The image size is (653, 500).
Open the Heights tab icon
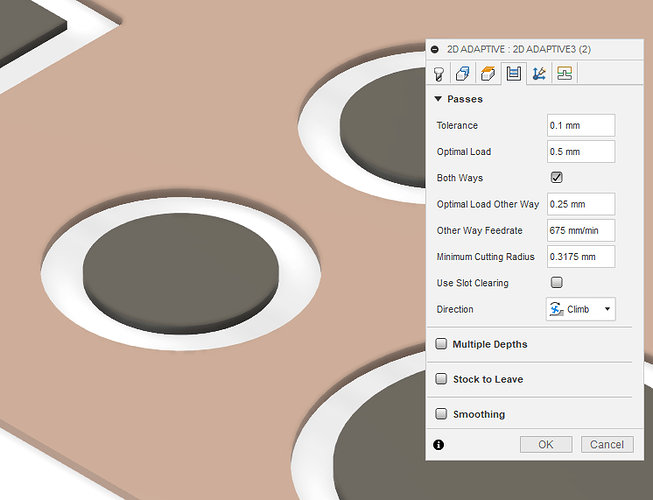tap(489, 73)
